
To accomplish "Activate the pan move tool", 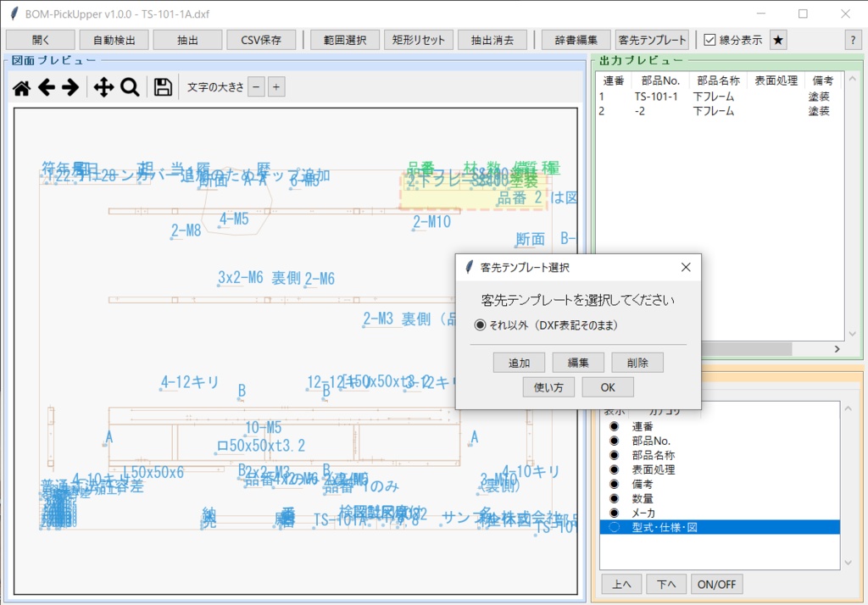I will point(103,87).
